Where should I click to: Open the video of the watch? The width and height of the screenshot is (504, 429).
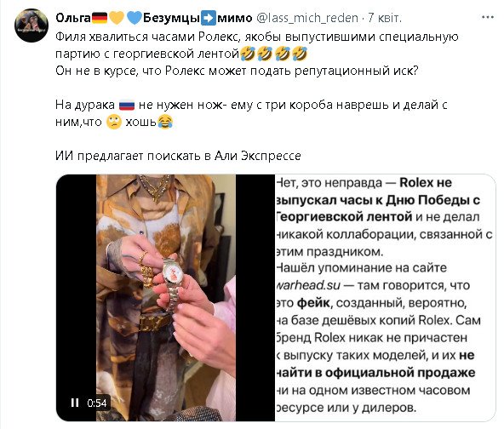[x=165, y=298]
